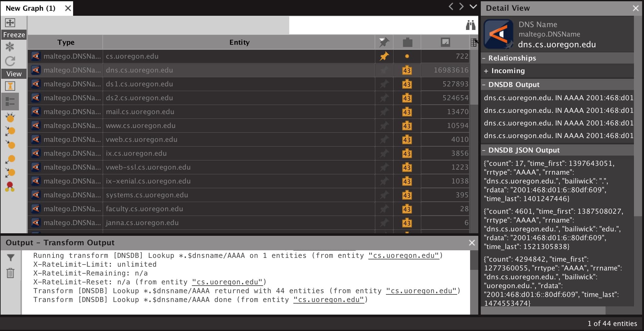The image size is (644, 331).
Task: Toggle pin for faculty.cs.uoregon.edu row
Action: coord(384,209)
